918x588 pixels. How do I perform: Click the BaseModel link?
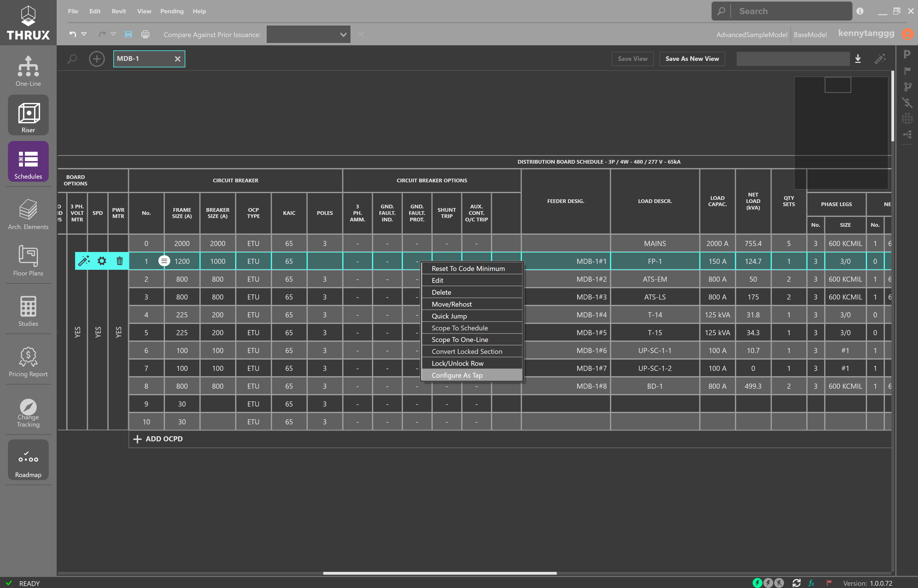(x=810, y=34)
